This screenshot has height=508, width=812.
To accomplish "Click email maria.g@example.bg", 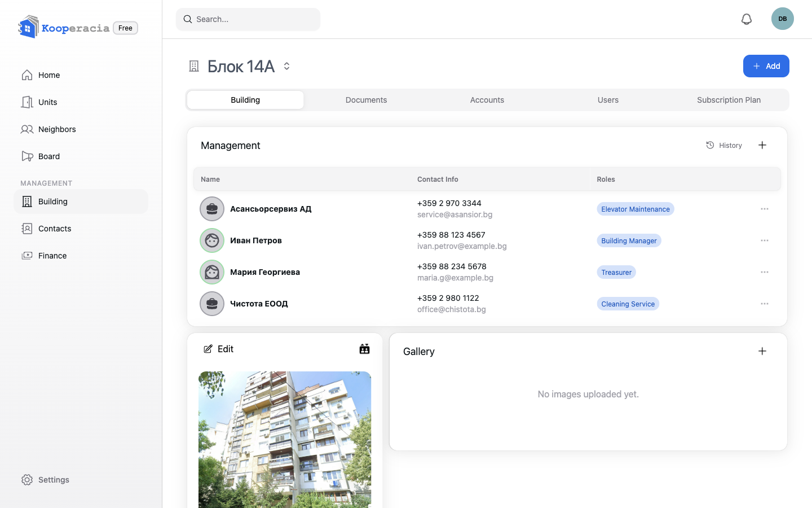I will [x=455, y=278].
